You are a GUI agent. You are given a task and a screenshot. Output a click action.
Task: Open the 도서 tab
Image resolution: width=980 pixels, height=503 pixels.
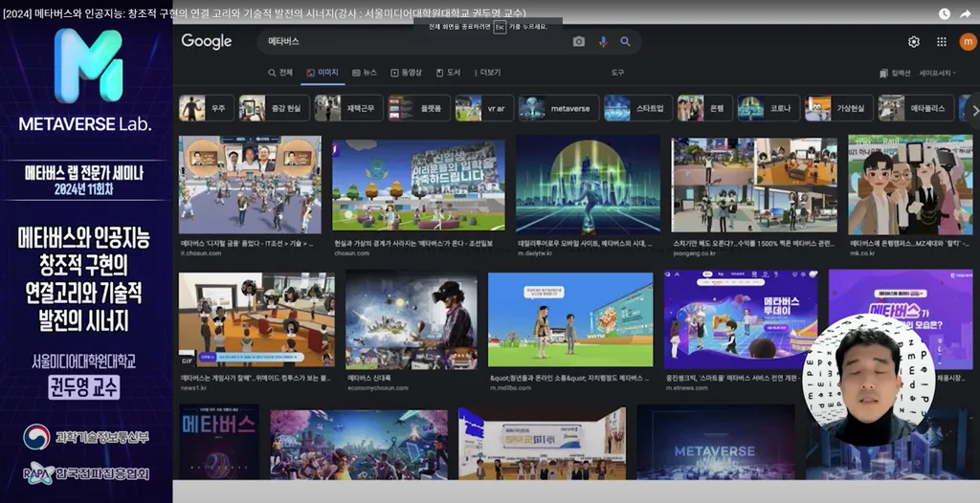point(448,73)
